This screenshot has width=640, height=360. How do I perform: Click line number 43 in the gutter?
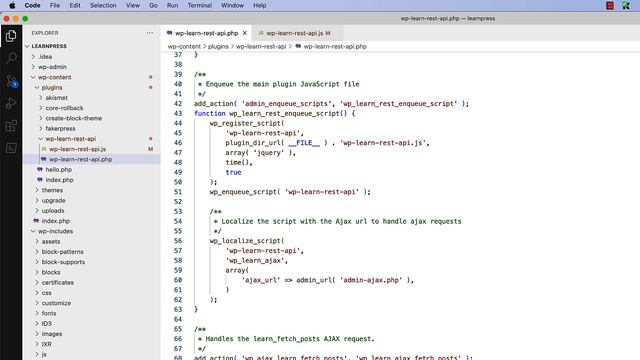[178, 113]
